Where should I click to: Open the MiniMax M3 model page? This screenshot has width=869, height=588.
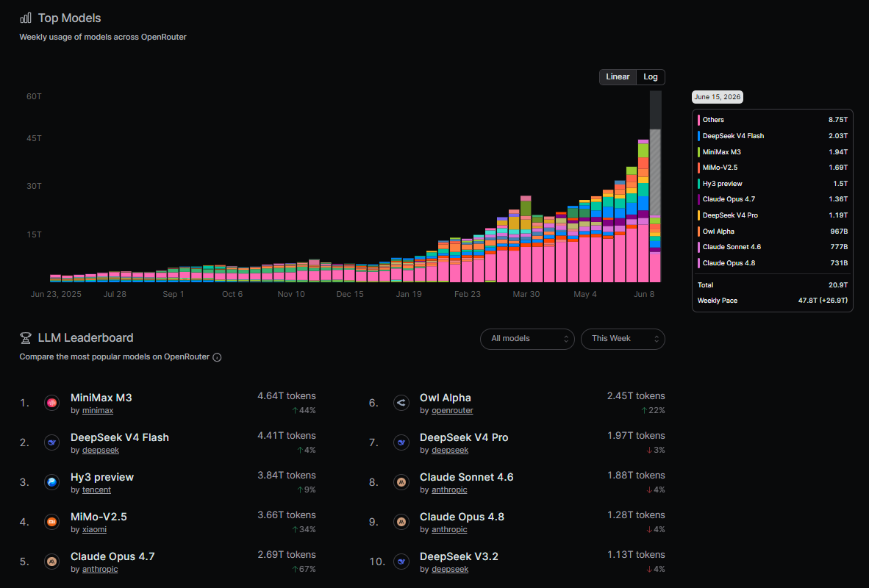(x=101, y=398)
